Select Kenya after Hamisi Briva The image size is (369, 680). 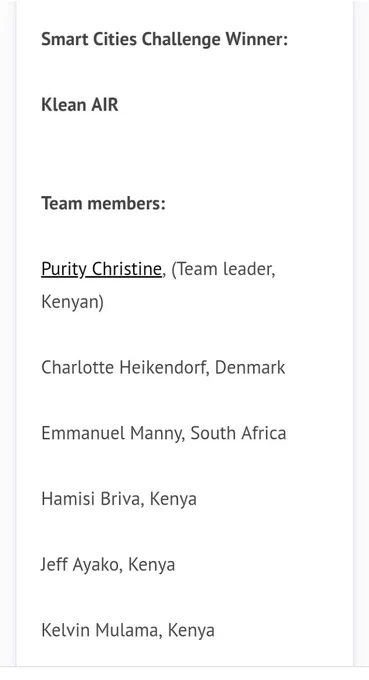[x=173, y=500]
